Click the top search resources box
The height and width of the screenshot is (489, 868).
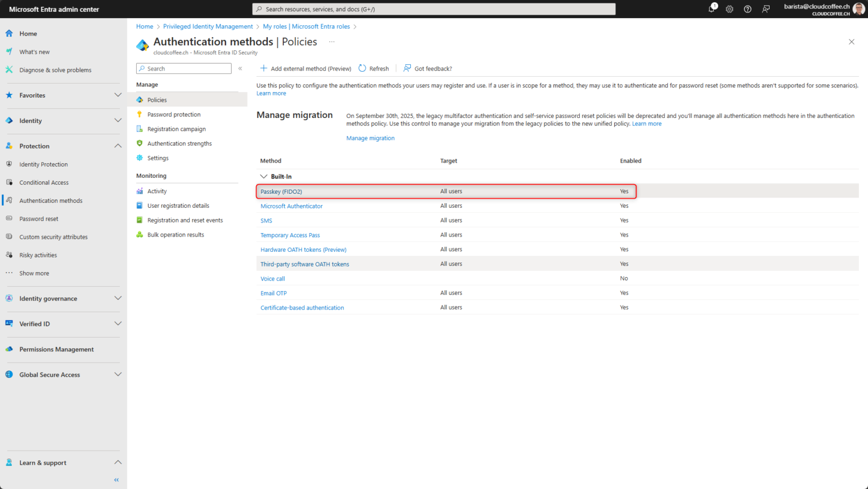[x=434, y=9]
